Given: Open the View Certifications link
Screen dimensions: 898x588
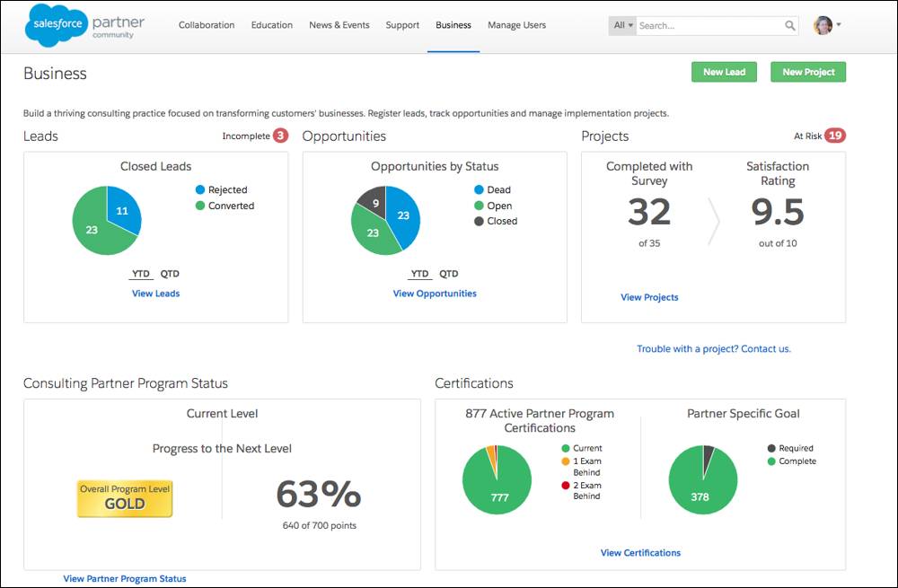Looking at the screenshot, I should (x=640, y=552).
